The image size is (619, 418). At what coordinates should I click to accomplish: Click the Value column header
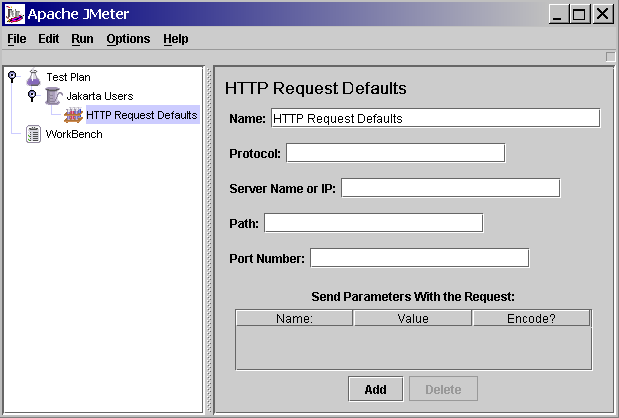click(413, 318)
